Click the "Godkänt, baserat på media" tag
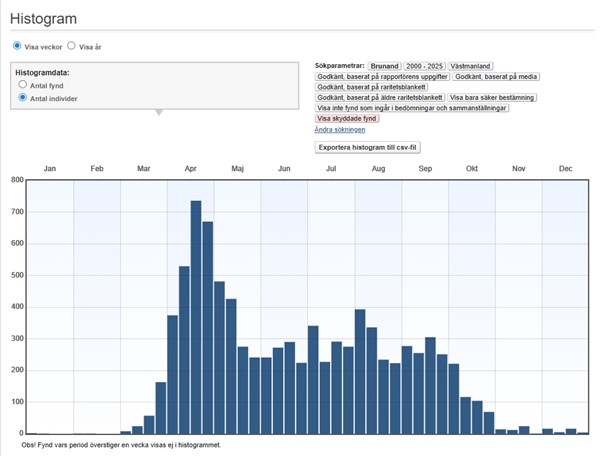This screenshot has width=602, height=456. coord(496,76)
